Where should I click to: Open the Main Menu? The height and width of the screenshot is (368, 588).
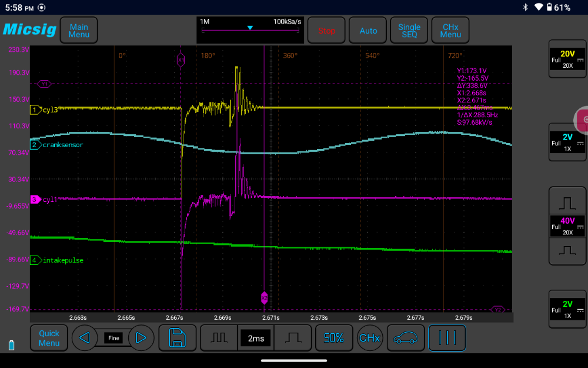pyautogui.click(x=79, y=31)
